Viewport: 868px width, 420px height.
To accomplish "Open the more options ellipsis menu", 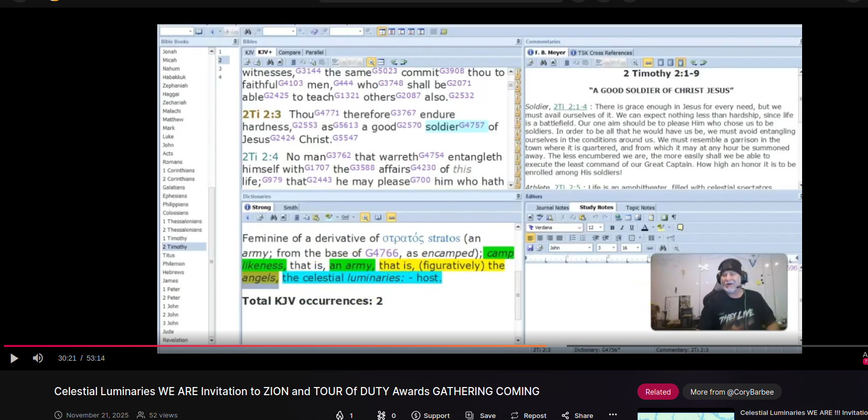I will (613, 414).
